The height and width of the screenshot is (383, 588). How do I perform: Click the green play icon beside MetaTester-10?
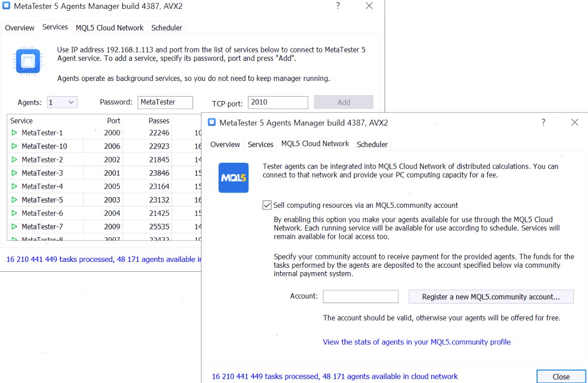(x=14, y=146)
